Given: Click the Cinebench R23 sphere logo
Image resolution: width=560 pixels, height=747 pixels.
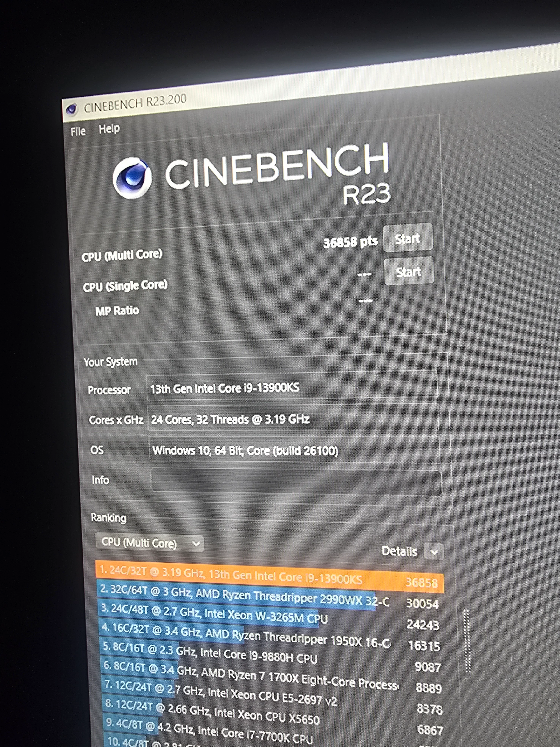Looking at the screenshot, I should click(132, 178).
